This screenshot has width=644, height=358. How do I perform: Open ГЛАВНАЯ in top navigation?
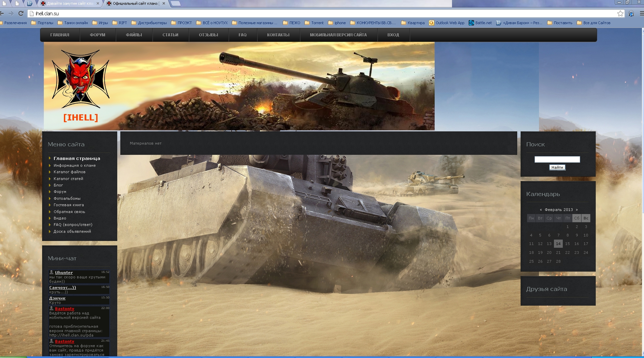pyautogui.click(x=60, y=35)
